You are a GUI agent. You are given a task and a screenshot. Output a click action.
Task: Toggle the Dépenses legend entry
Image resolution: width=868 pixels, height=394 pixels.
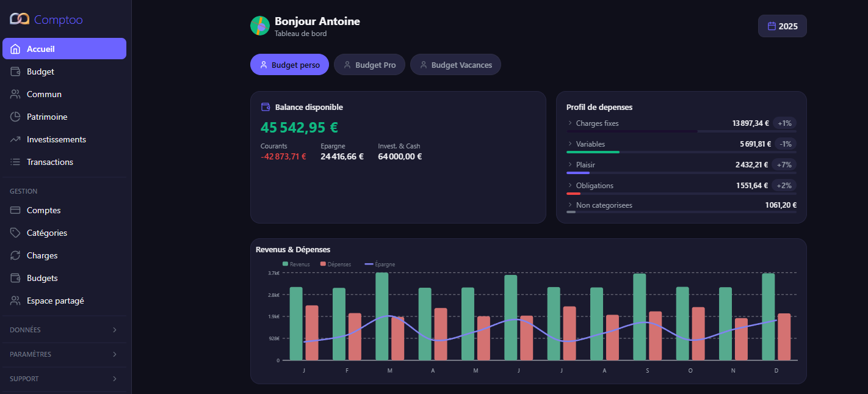335,264
